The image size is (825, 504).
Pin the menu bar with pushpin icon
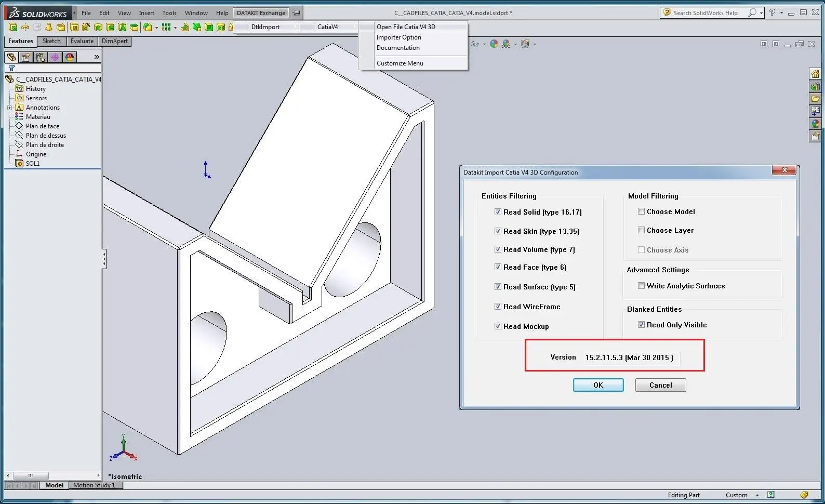click(x=296, y=13)
